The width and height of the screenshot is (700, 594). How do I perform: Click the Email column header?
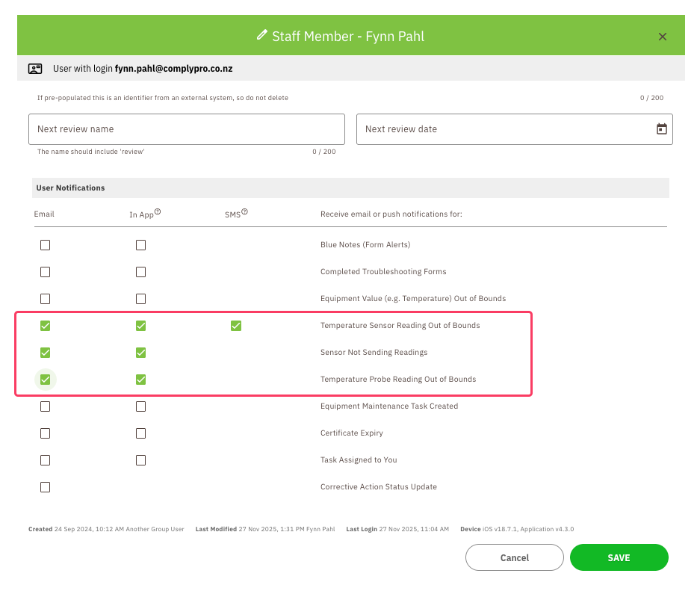(44, 214)
